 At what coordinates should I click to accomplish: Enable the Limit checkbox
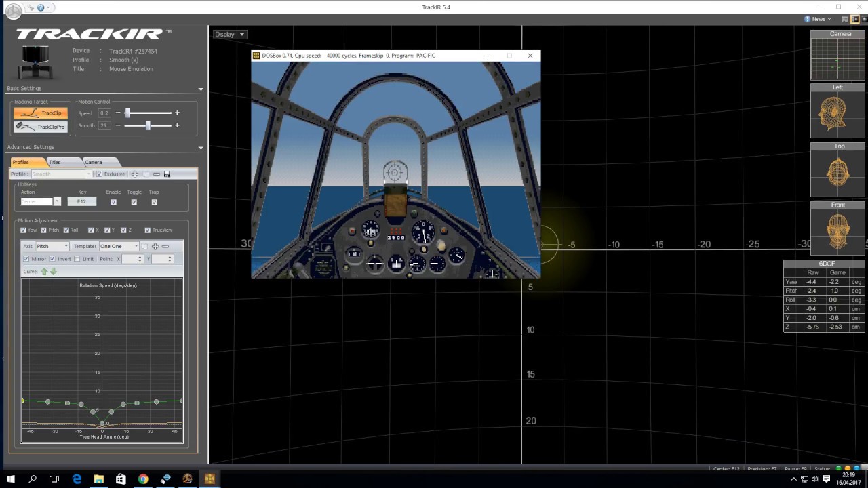(77, 259)
